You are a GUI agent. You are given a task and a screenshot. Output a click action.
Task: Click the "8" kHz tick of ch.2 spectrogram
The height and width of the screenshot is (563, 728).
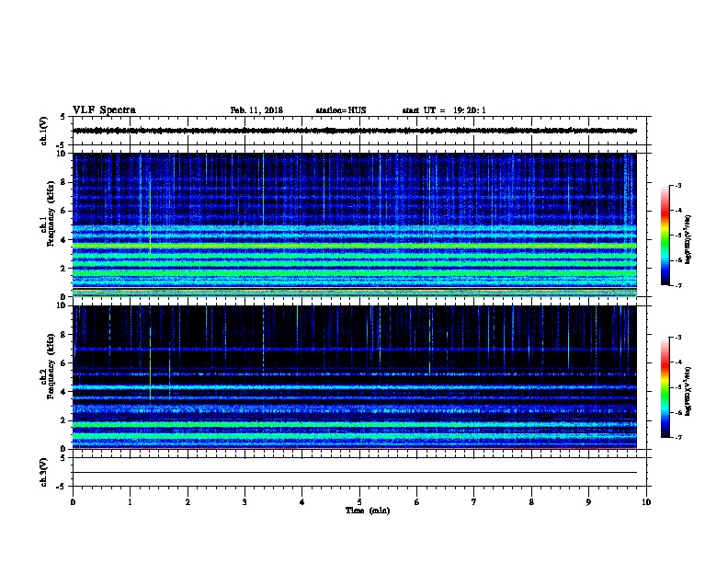pyautogui.click(x=63, y=335)
